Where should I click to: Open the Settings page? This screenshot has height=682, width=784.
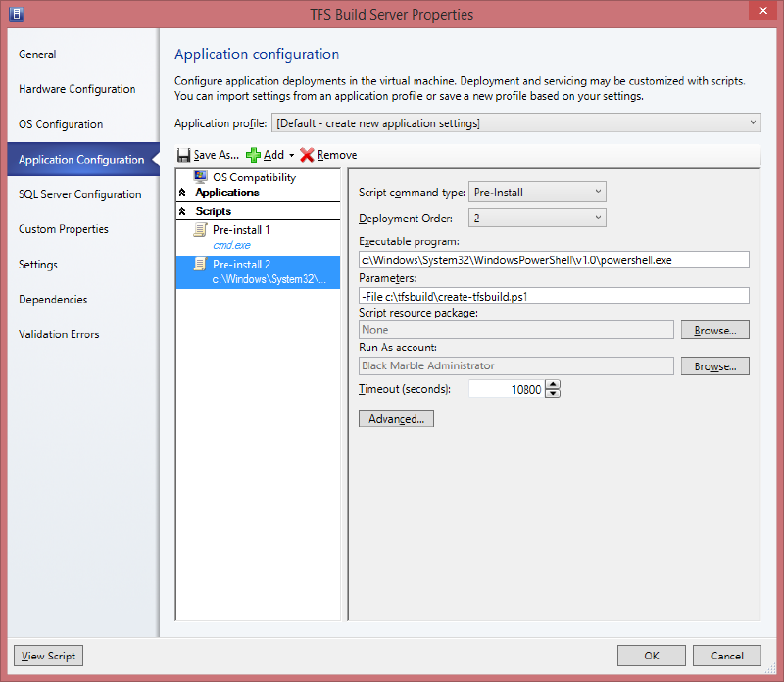click(x=38, y=264)
